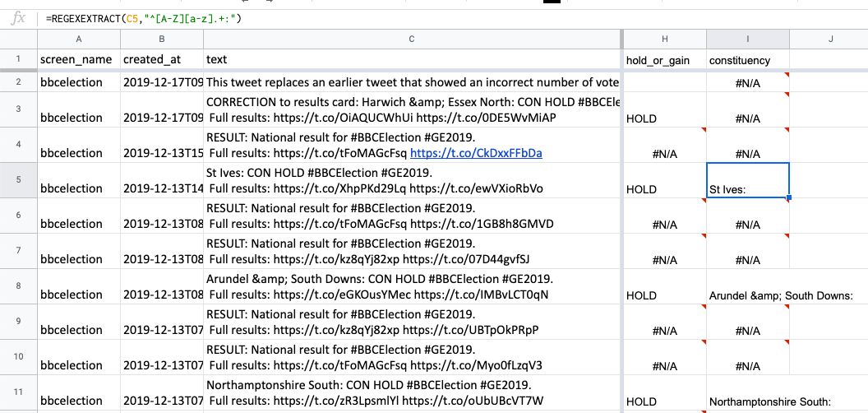Select the row 8 header
Viewport: 868px width, 413px height.
(x=18, y=286)
